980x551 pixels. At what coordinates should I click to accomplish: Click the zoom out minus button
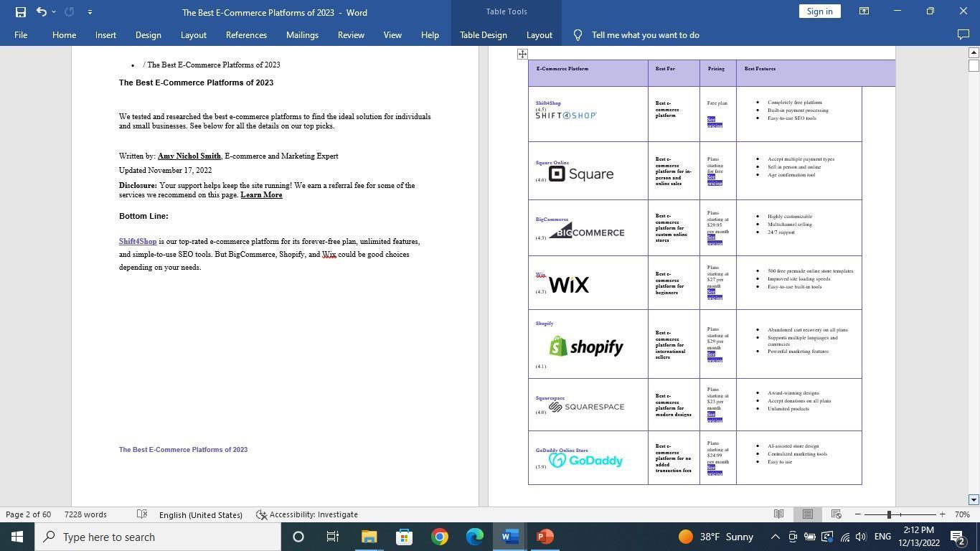[857, 514]
